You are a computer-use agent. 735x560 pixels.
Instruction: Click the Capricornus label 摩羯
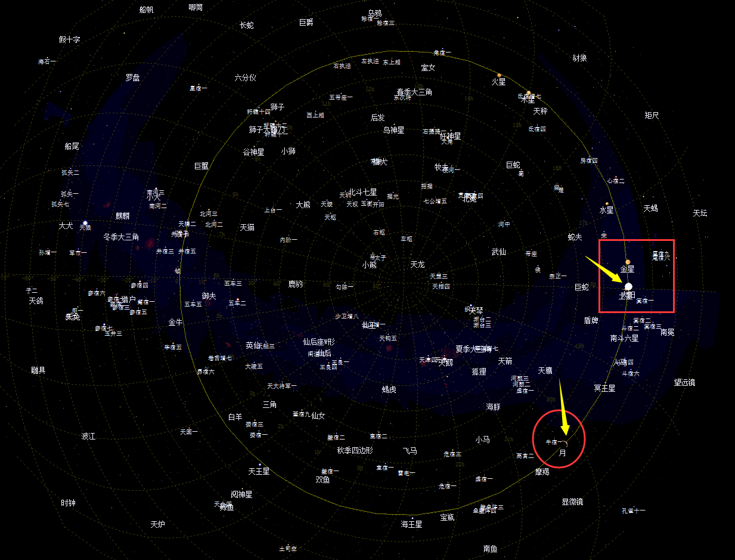coord(542,472)
